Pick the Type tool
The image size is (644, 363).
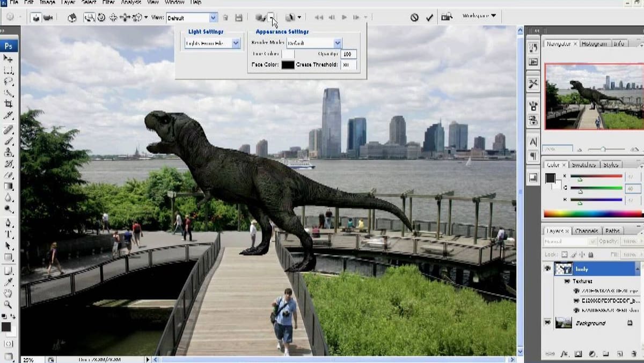8,234
